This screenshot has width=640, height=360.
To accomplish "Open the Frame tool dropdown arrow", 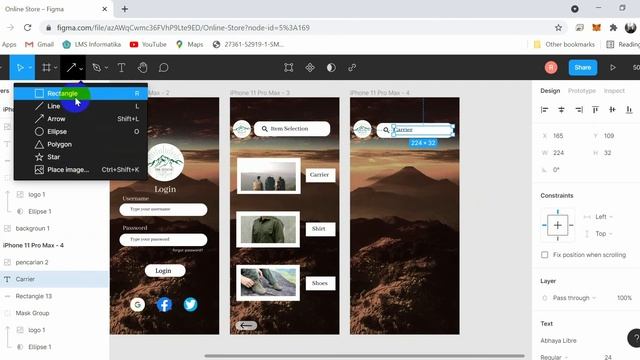I will pyautogui.click(x=56, y=68).
